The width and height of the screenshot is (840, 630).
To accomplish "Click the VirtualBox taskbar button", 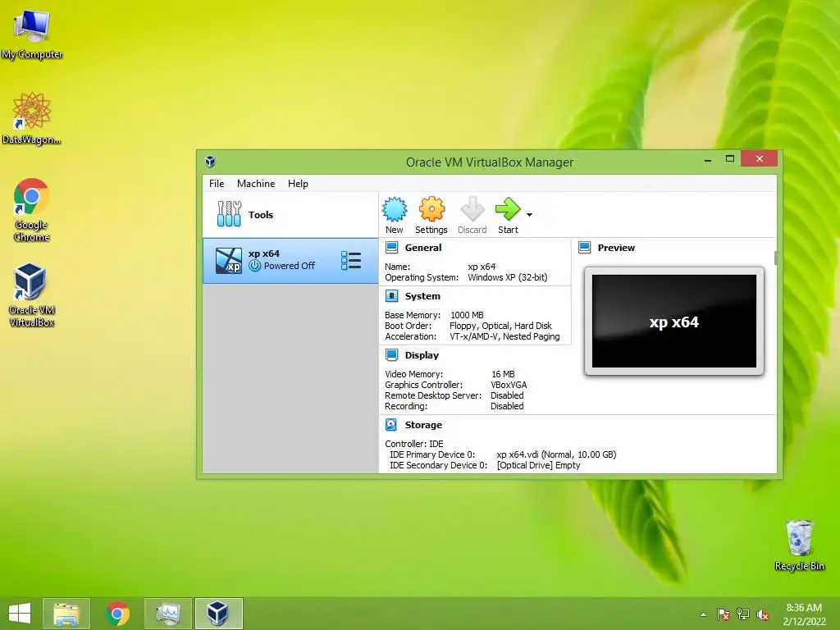I will (x=218, y=614).
